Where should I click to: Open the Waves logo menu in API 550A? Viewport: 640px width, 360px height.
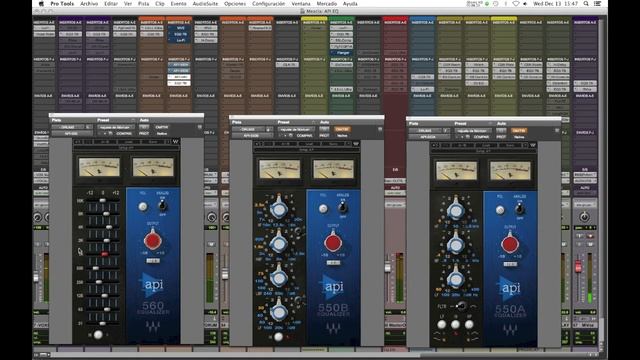point(533,145)
